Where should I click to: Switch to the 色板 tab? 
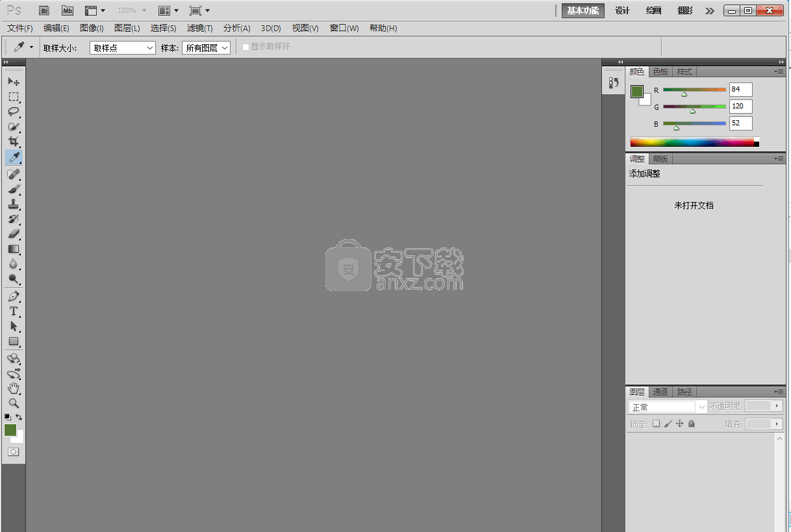[x=660, y=71]
